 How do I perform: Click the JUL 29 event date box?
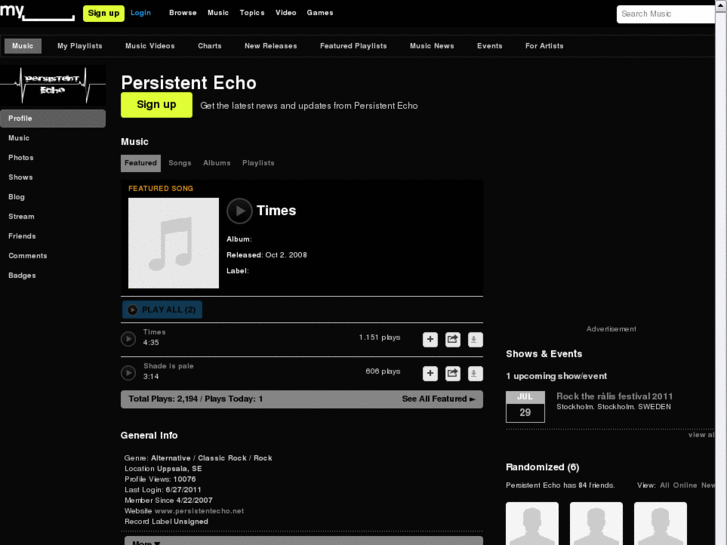tap(525, 407)
